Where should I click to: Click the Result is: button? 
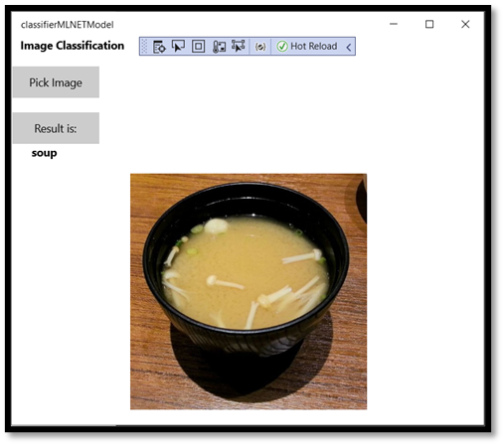[56, 128]
